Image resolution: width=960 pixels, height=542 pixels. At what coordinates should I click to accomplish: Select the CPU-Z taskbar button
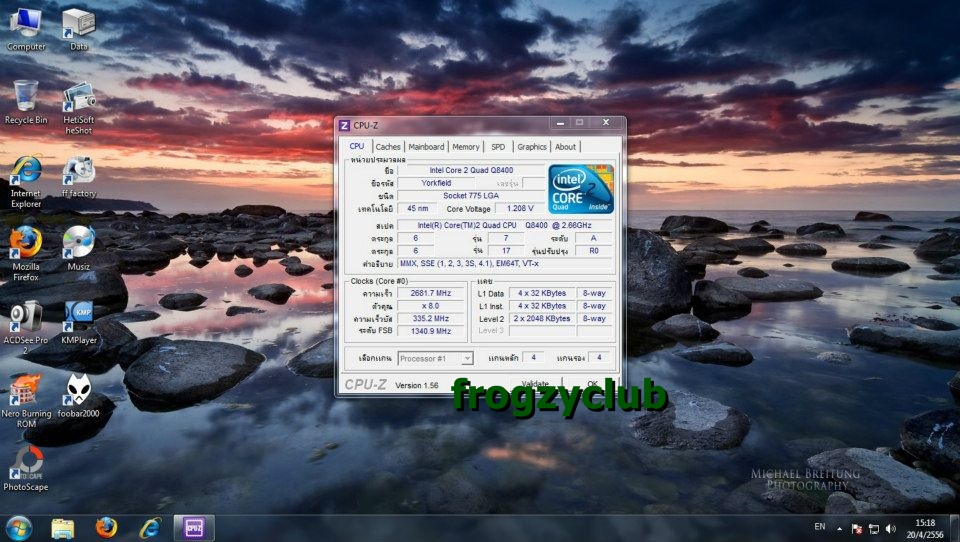tap(194, 528)
